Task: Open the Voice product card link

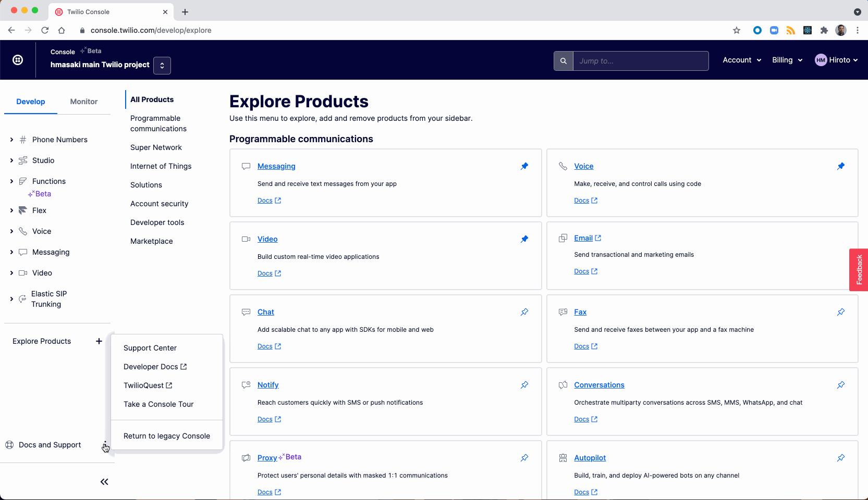Action: point(584,166)
